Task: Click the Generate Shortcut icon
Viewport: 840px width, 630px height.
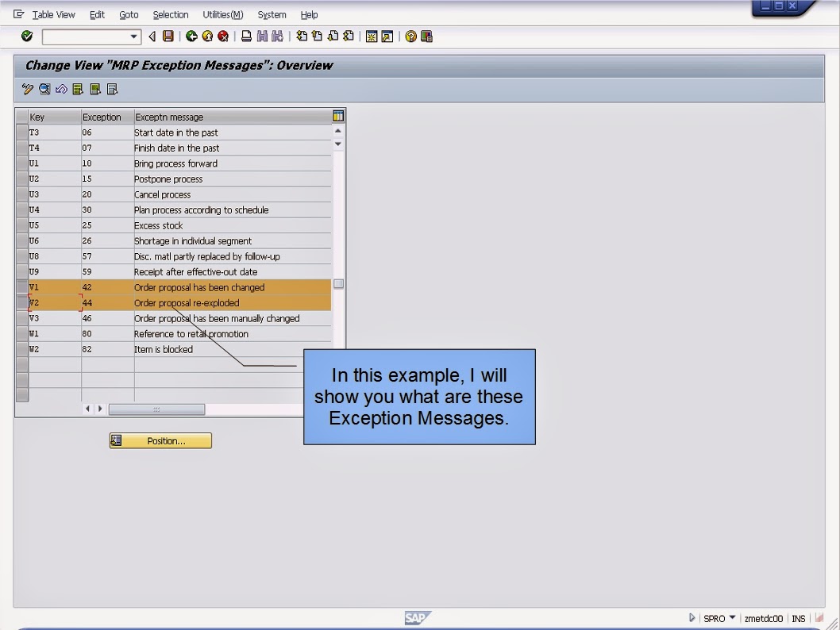Action: point(387,36)
